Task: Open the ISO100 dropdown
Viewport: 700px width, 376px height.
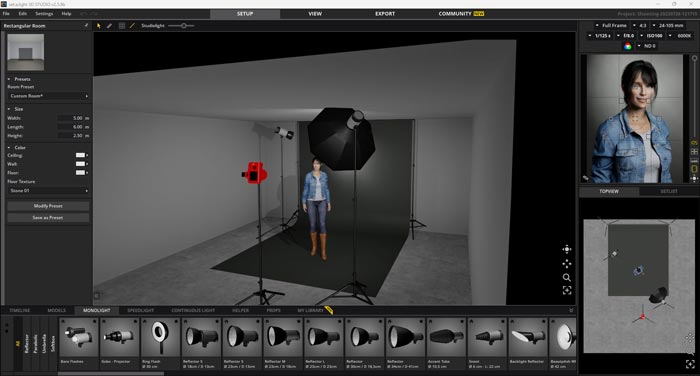Action: (652, 36)
